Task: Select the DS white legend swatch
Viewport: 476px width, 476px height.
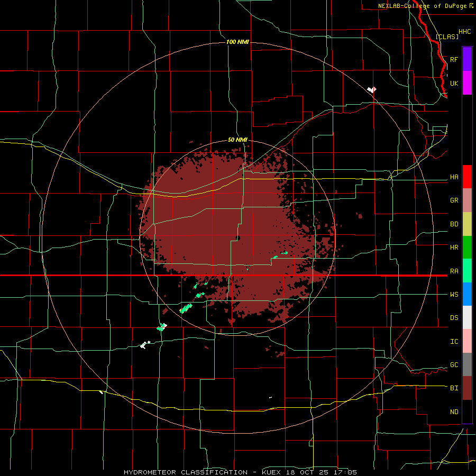Action: tap(467, 317)
